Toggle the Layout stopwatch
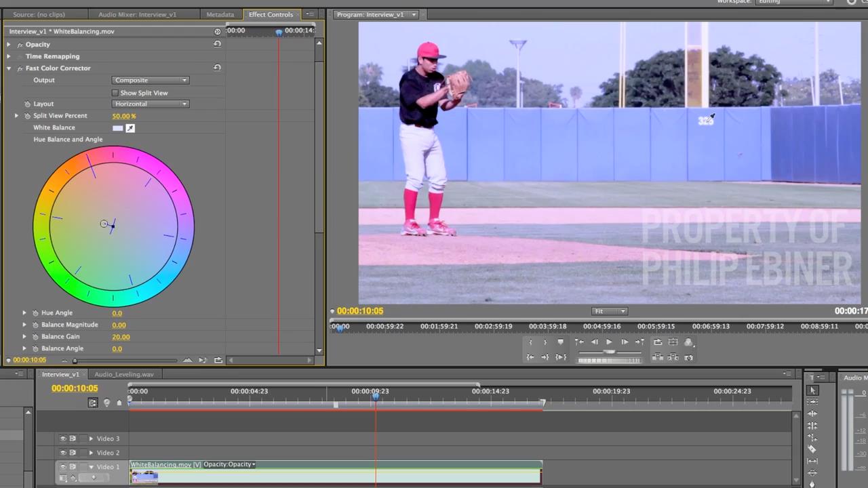Image resolution: width=868 pixels, height=488 pixels. coord(27,104)
